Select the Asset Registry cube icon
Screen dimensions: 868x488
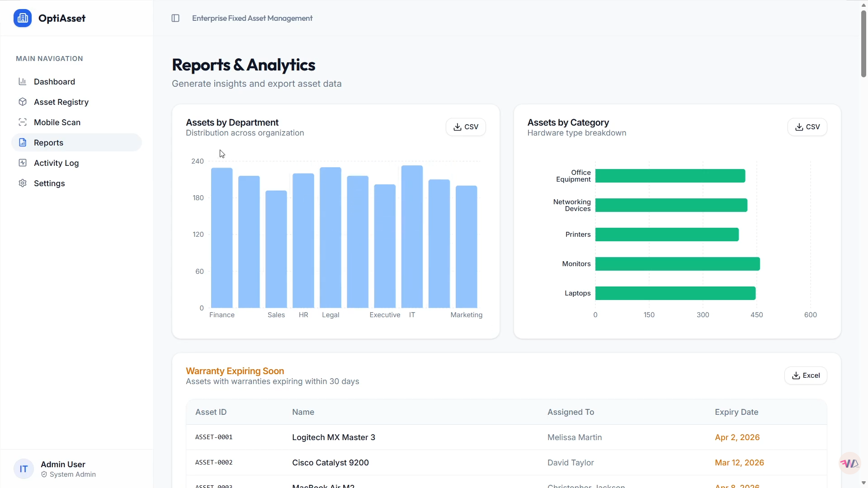[23, 102]
